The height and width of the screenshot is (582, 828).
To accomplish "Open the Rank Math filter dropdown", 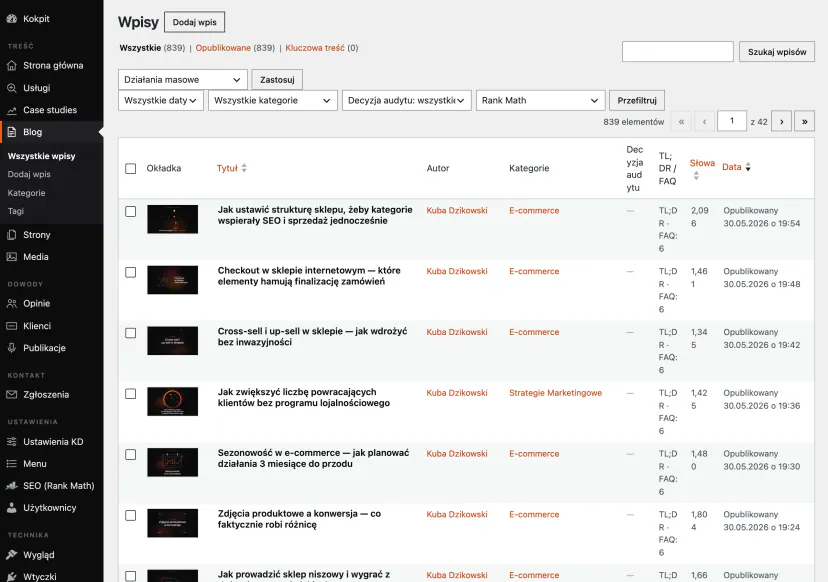I will (x=541, y=100).
